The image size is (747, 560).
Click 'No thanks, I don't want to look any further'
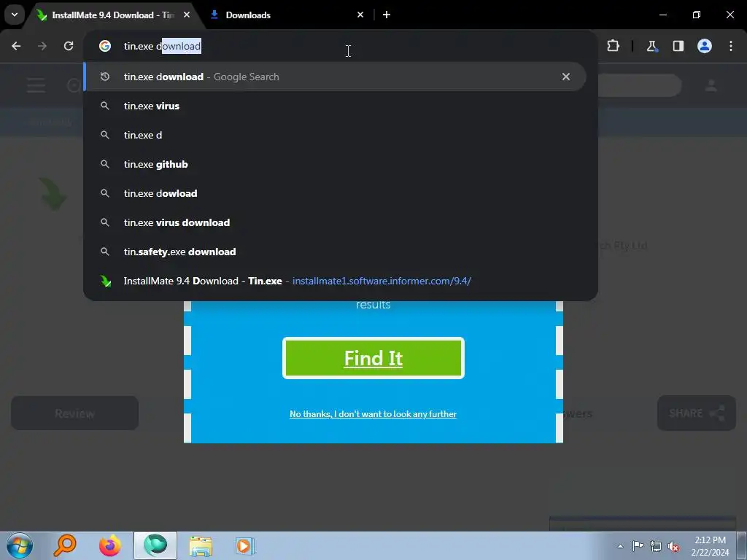[373, 414]
